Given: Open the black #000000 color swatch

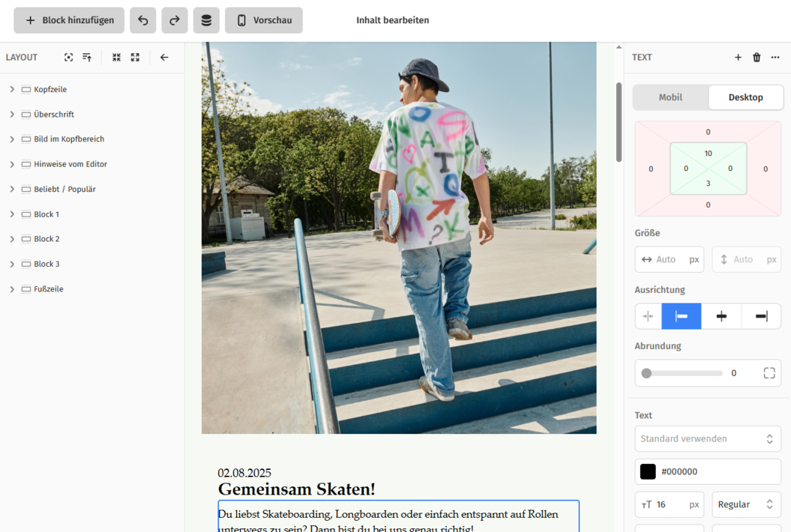Looking at the screenshot, I should click(x=648, y=471).
